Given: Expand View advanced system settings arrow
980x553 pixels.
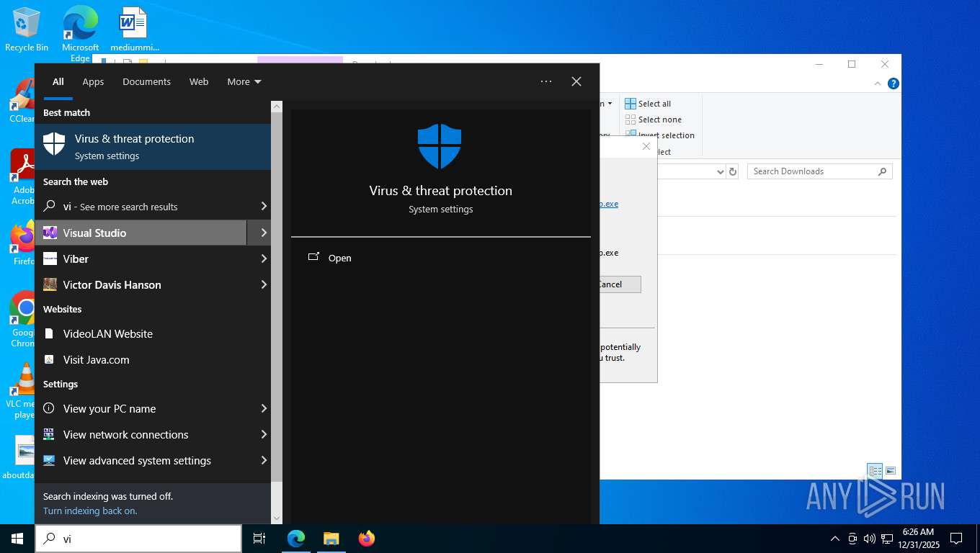Looking at the screenshot, I should click(264, 460).
